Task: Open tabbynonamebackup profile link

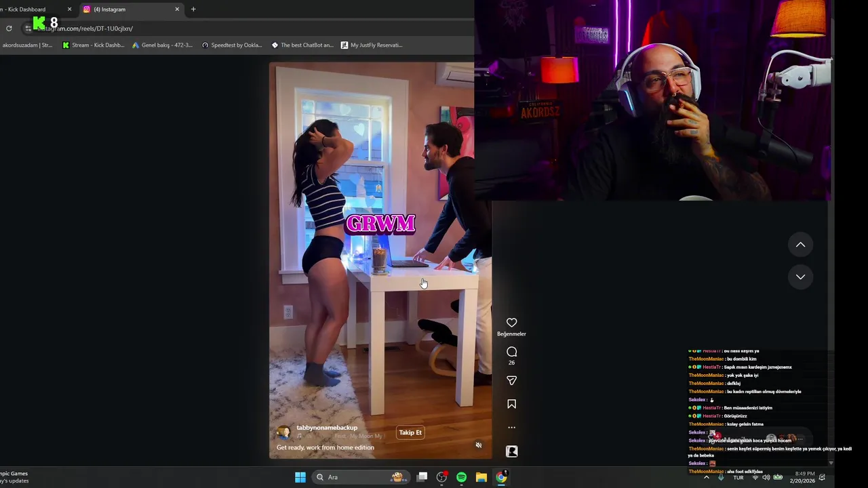Action: click(x=327, y=428)
